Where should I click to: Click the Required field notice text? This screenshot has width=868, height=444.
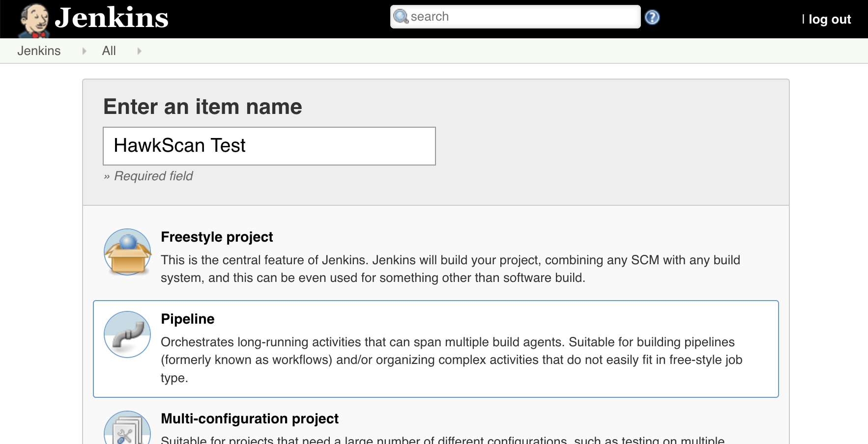click(148, 176)
